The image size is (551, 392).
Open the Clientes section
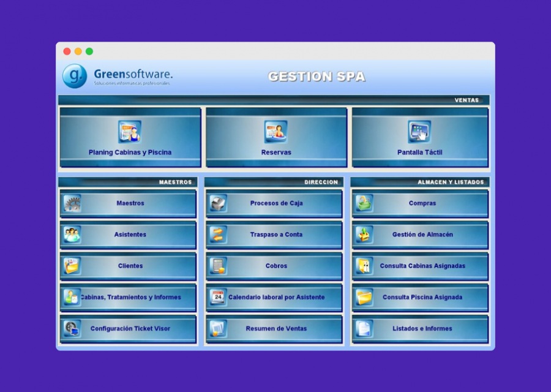pos(128,266)
